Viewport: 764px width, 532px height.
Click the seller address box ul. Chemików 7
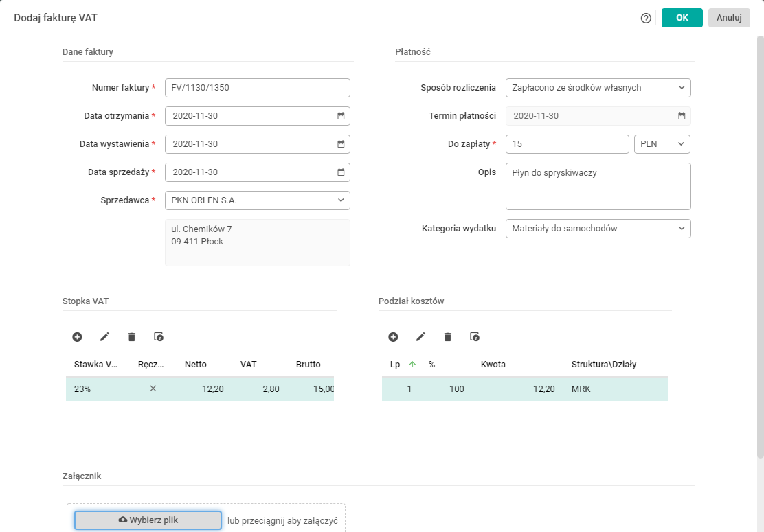(x=257, y=242)
